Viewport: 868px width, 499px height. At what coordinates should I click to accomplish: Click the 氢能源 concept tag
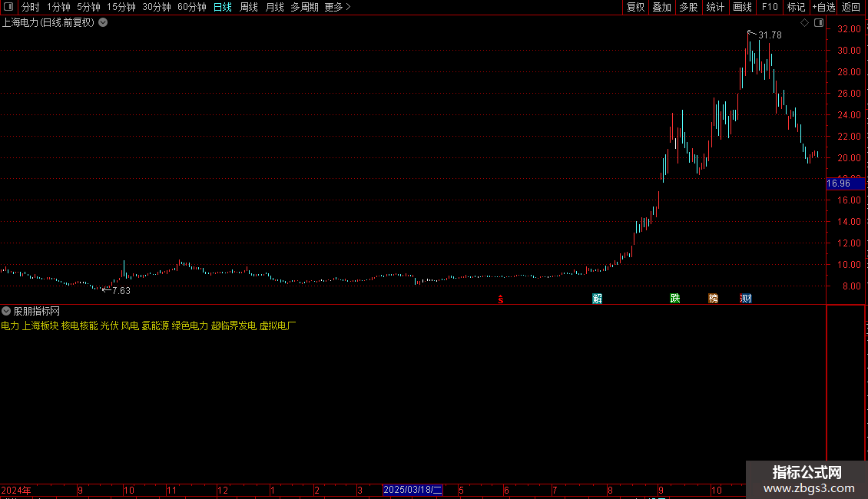(x=156, y=326)
